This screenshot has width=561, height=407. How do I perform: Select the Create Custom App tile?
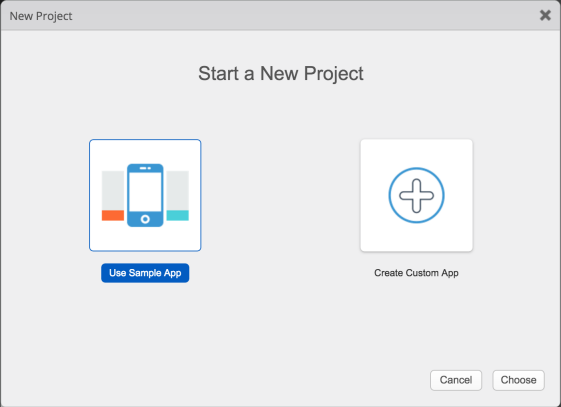(416, 195)
